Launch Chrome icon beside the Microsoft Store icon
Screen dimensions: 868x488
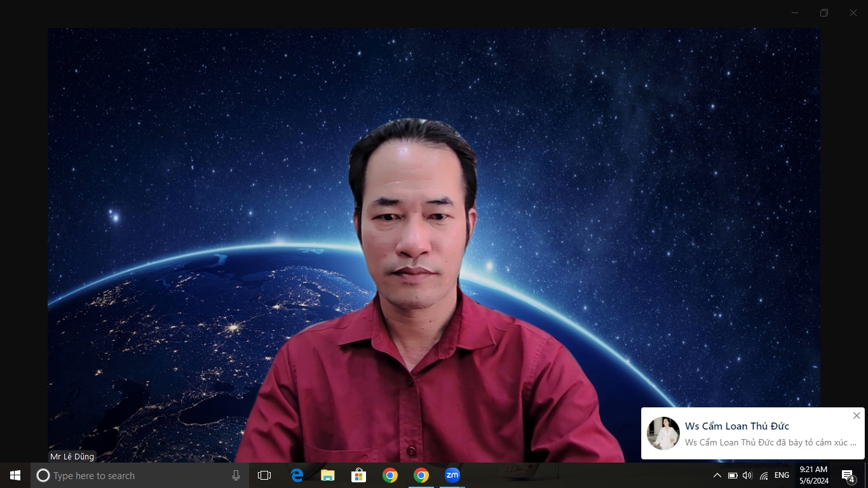click(x=390, y=475)
